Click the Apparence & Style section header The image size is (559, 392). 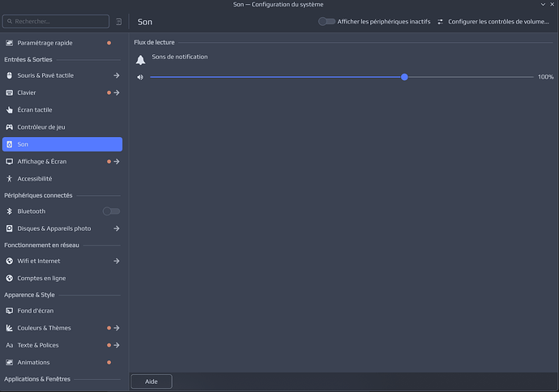pyautogui.click(x=30, y=295)
